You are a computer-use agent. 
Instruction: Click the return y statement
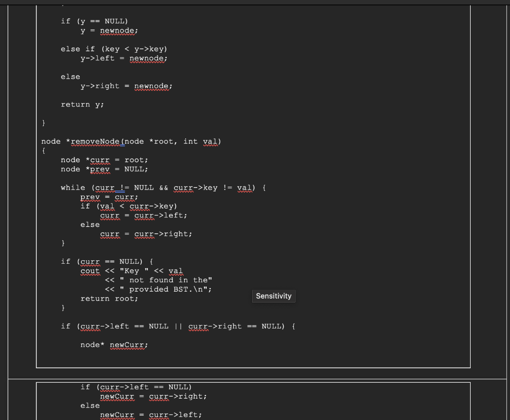[x=83, y=104]
